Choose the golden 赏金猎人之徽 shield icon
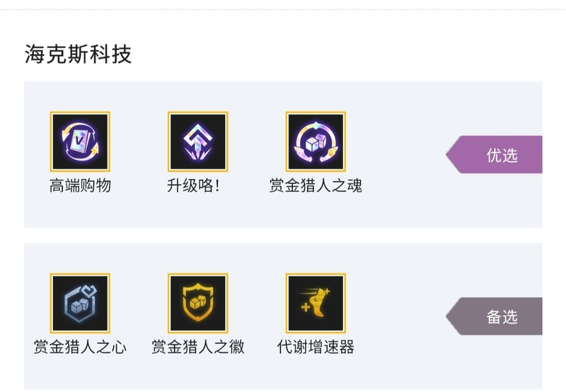The width and height of the screenshot is (566, 392). (197, 304)
